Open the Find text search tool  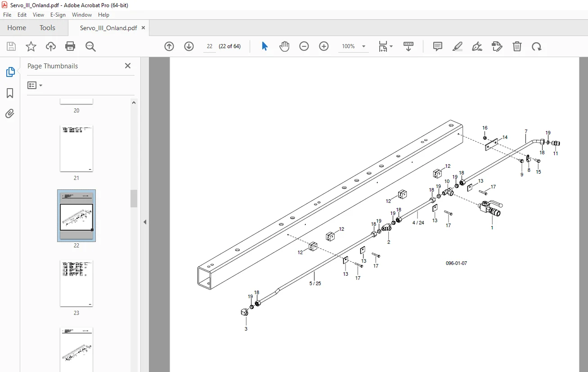(x=91, y=46)
